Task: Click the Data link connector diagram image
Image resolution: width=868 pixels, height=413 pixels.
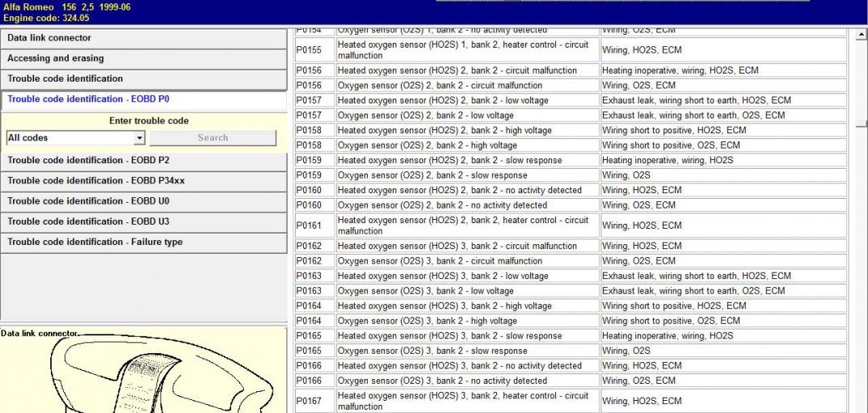Action: pyautogui.click(x=143, y=371)
